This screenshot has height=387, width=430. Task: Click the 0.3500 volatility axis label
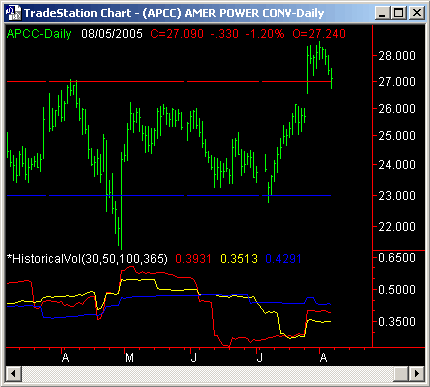click(x=397, y=322)
